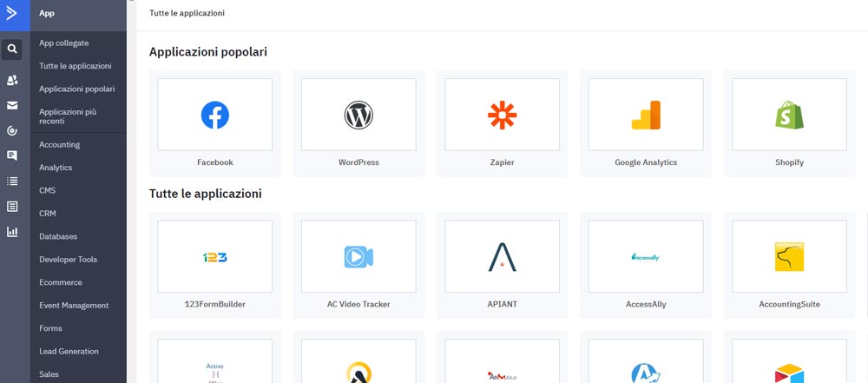Open the Conversations chat icon
Image resolution: width=868 pixels, height=383 pixels.
point(12,155)
